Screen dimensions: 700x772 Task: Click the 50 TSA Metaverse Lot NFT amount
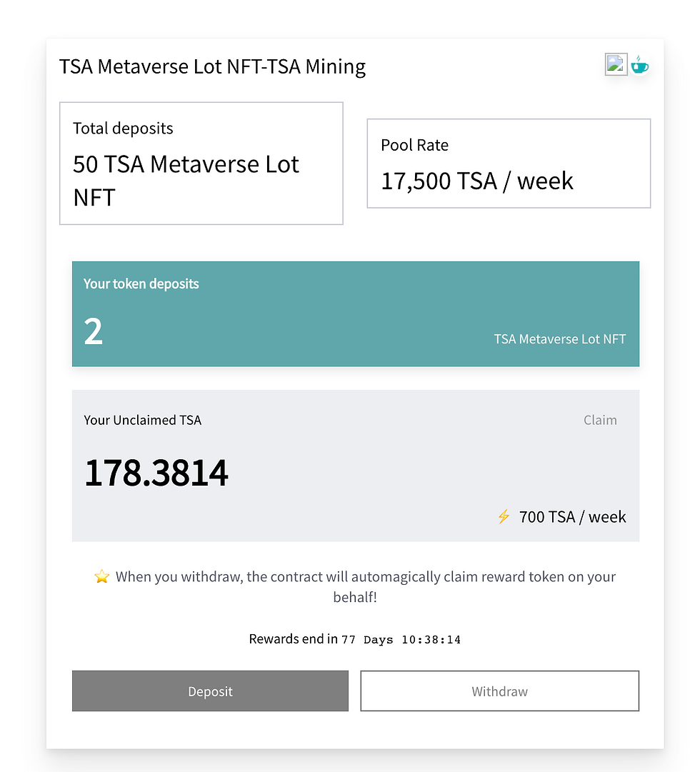[186, 181]
